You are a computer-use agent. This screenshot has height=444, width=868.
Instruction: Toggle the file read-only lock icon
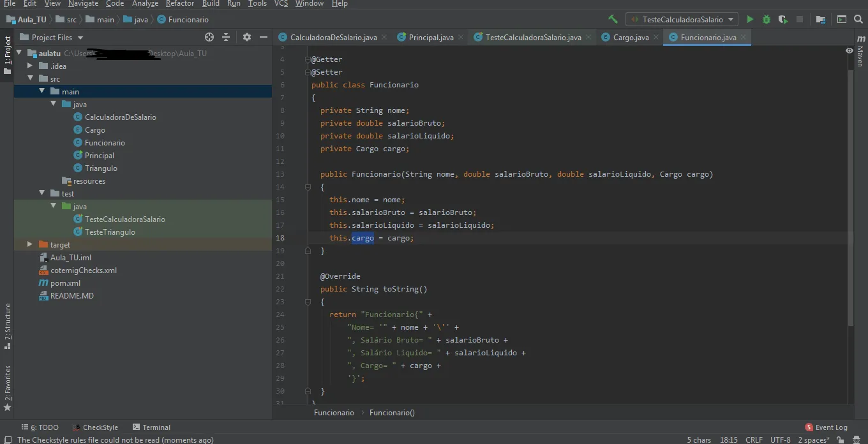pos(839,440)
